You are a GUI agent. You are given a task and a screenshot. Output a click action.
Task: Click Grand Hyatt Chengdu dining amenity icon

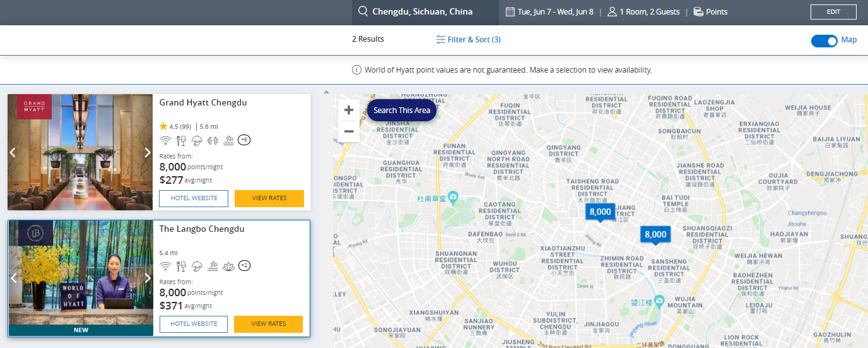[181, 140]
